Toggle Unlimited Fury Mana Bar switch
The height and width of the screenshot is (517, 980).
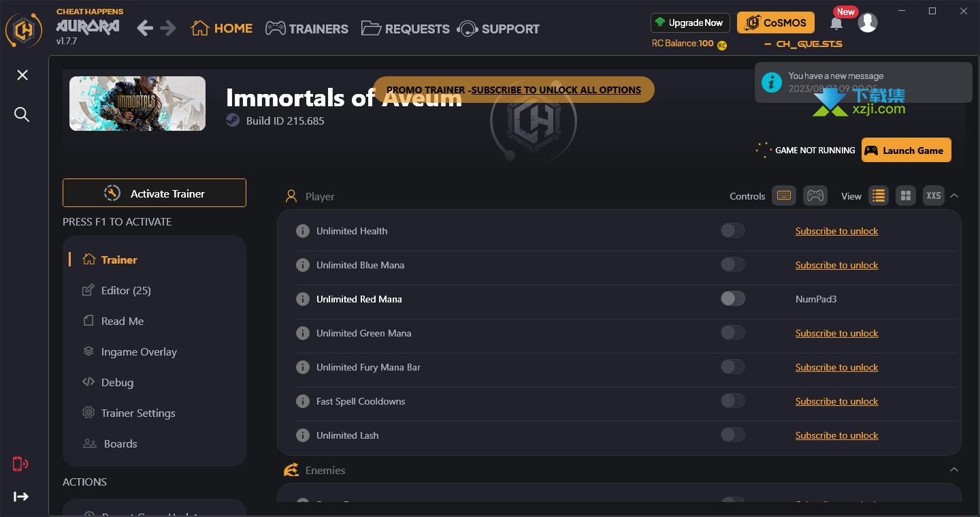tap(733, 366)
